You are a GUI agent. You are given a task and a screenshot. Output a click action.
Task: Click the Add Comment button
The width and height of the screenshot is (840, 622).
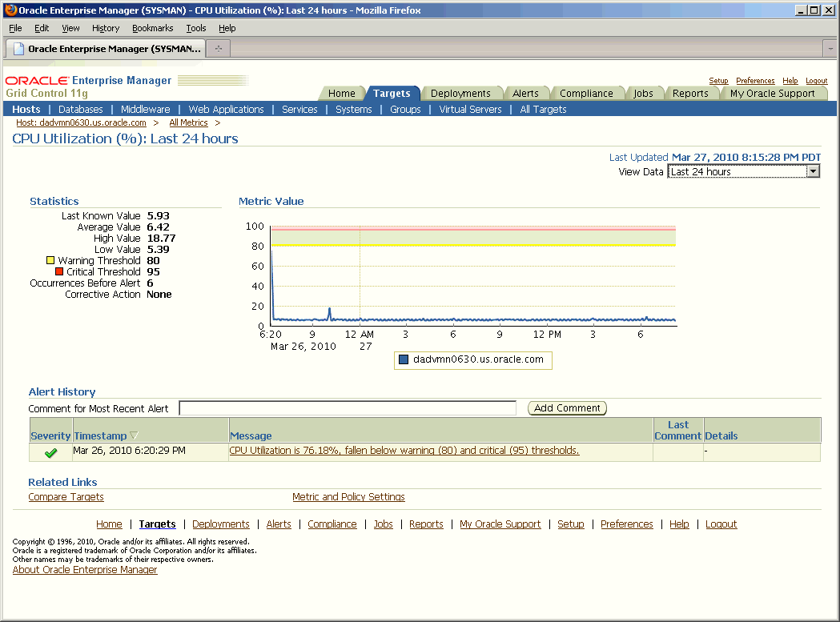coord(567,408)
